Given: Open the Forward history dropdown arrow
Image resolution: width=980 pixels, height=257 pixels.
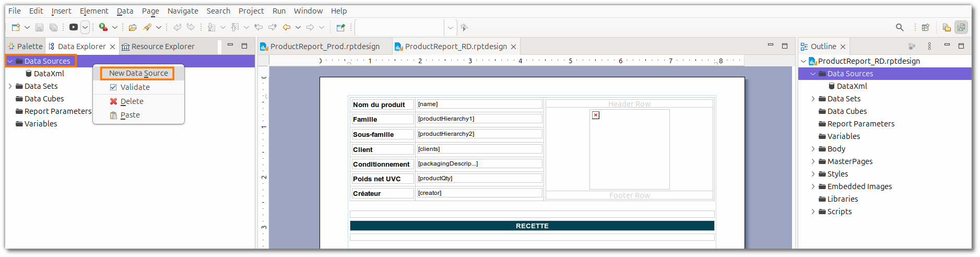Looking at the screenshot, I should point(322,27).
